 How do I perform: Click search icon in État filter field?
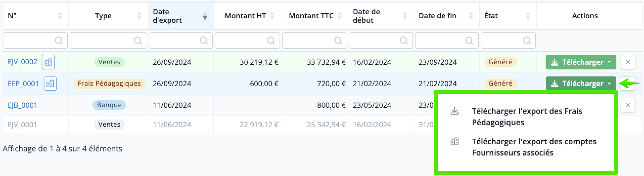pyautogui.click(x=527, y=41)
